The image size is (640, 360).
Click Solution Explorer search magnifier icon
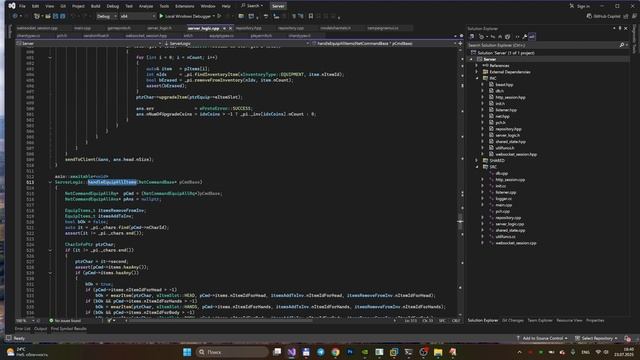(x=622, y=45)
